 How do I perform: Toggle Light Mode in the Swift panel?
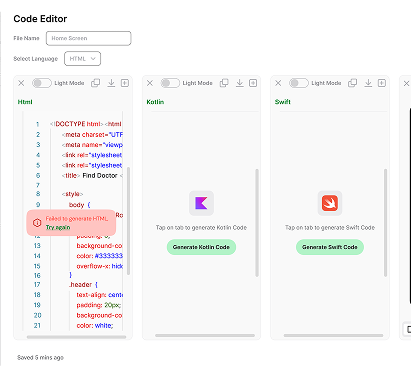tap(299, 83)
